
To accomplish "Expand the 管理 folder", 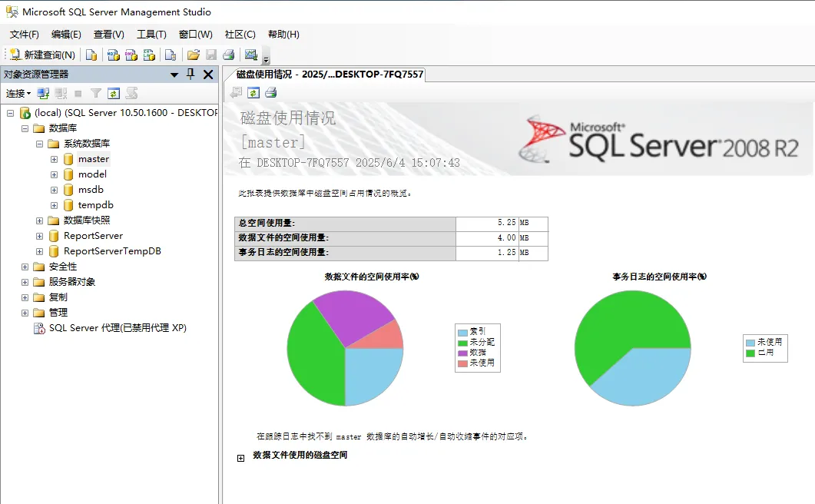I will (x=25, y=313).
